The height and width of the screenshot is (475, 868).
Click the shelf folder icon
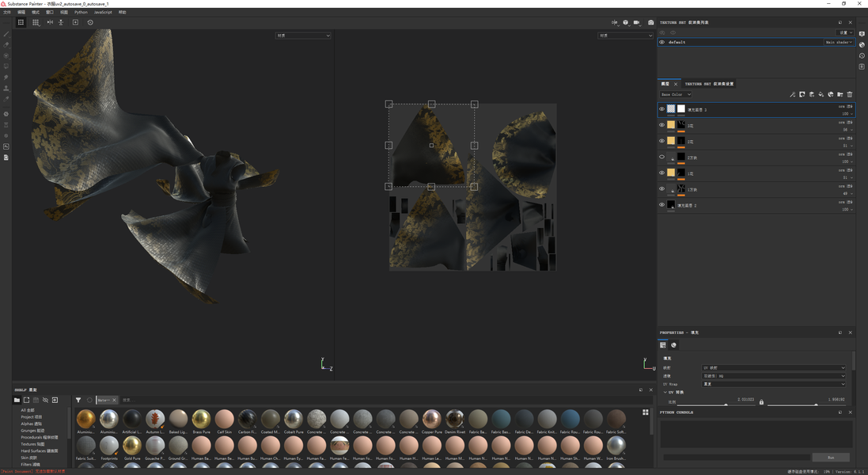pyautogui.click(x=17, y=400)
